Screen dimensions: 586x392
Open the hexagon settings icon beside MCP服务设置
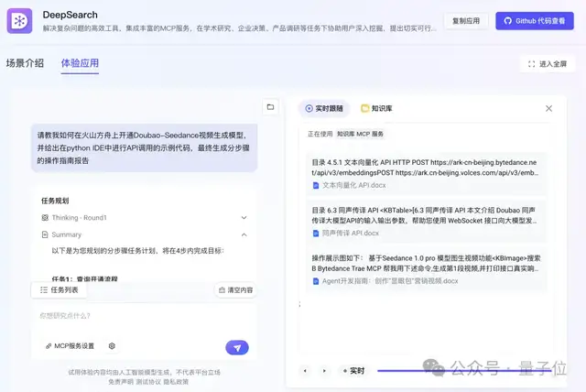click(x=112, y=346)
